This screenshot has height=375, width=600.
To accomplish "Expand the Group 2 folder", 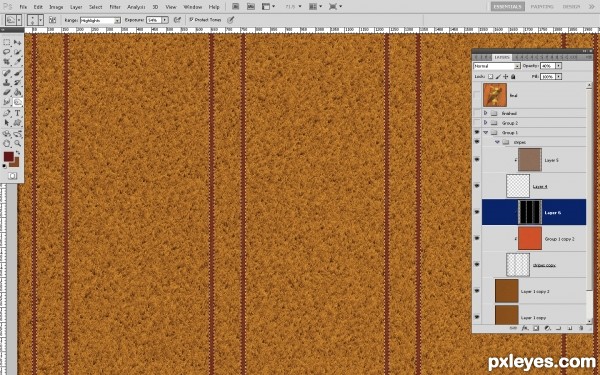I will click(486, 122).
